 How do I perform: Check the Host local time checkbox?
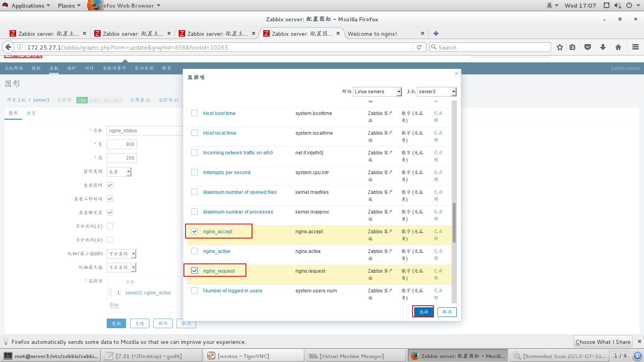[194, 133]
